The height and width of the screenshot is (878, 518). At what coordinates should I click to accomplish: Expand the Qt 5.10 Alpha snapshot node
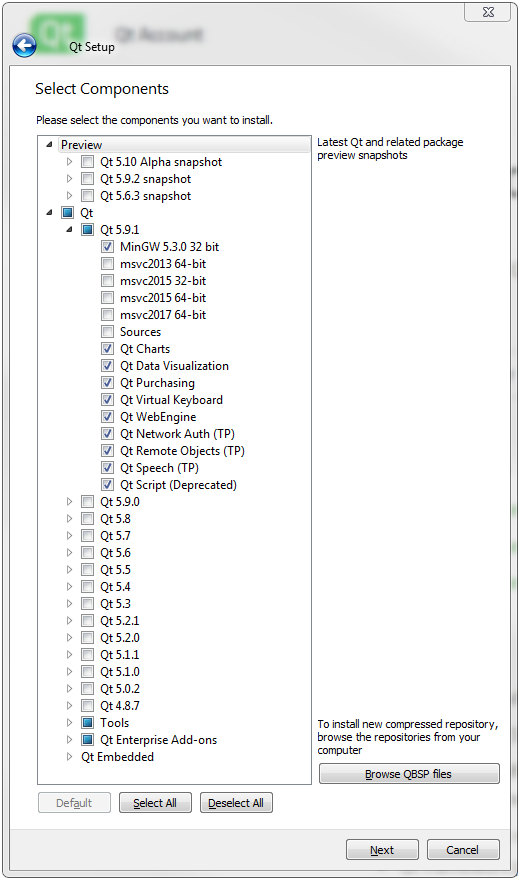(x=69, y=162)
